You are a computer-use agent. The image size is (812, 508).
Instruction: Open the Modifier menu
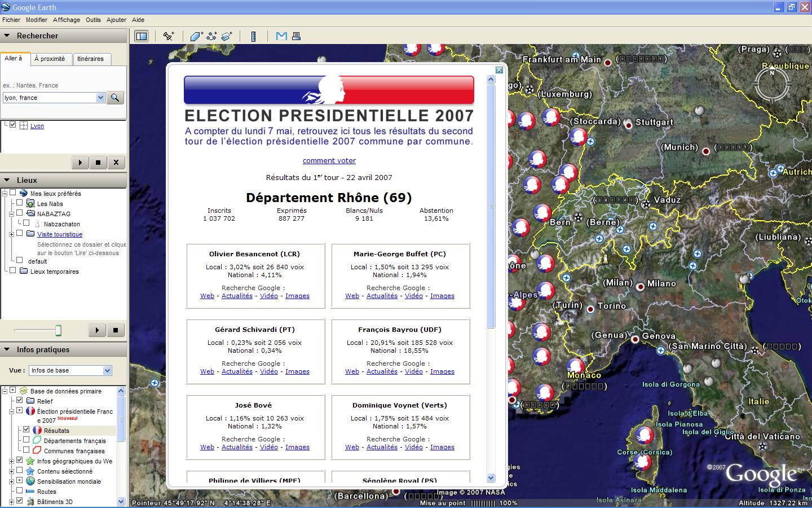click(37, 20)
